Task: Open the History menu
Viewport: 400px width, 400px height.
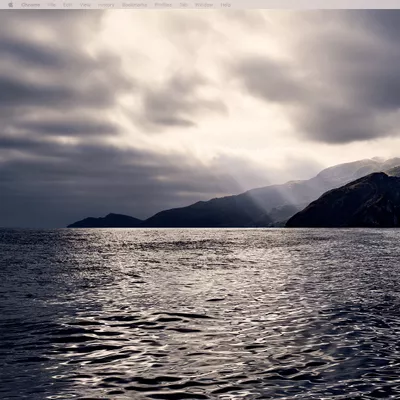Action: tap(106, 5)
